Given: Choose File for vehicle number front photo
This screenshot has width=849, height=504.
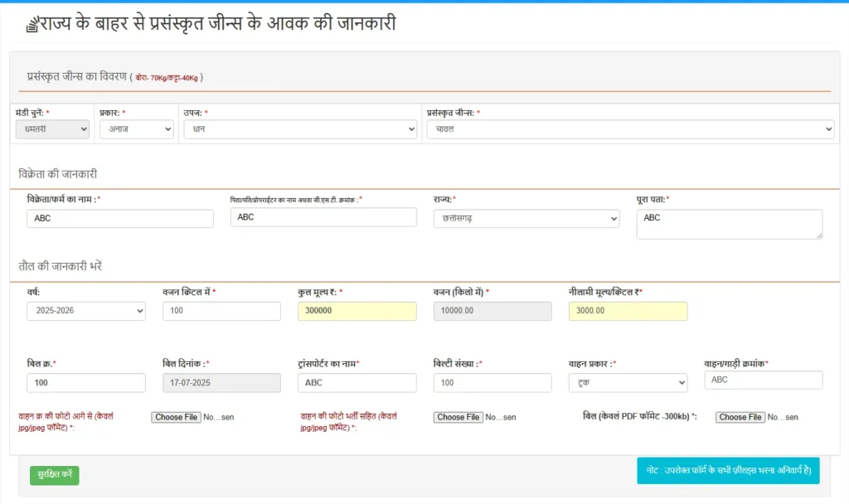Looking at the screenshot, I should [176, 418].
